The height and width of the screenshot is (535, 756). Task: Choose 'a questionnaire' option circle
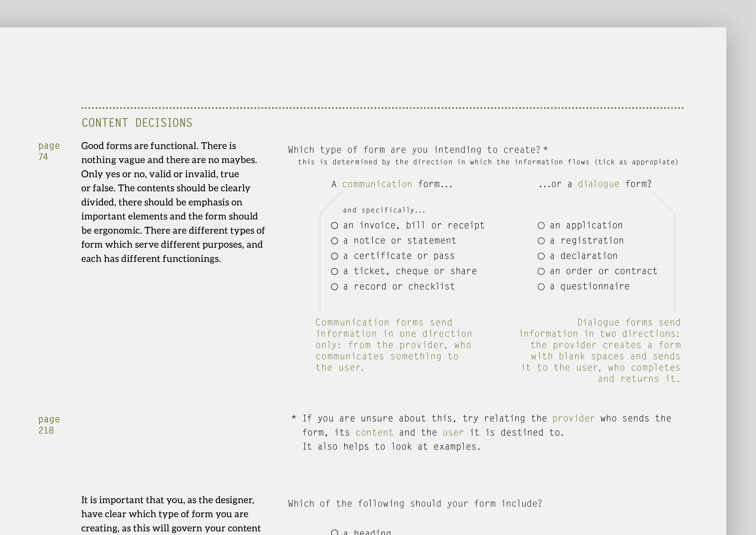[x=541, y=287]
